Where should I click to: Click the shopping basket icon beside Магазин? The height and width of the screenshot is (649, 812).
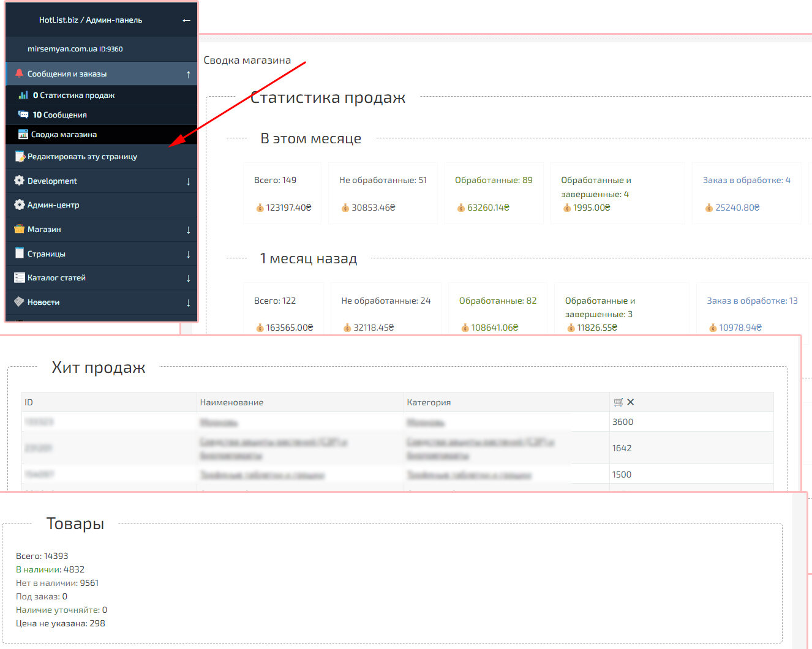click(20, 229)
